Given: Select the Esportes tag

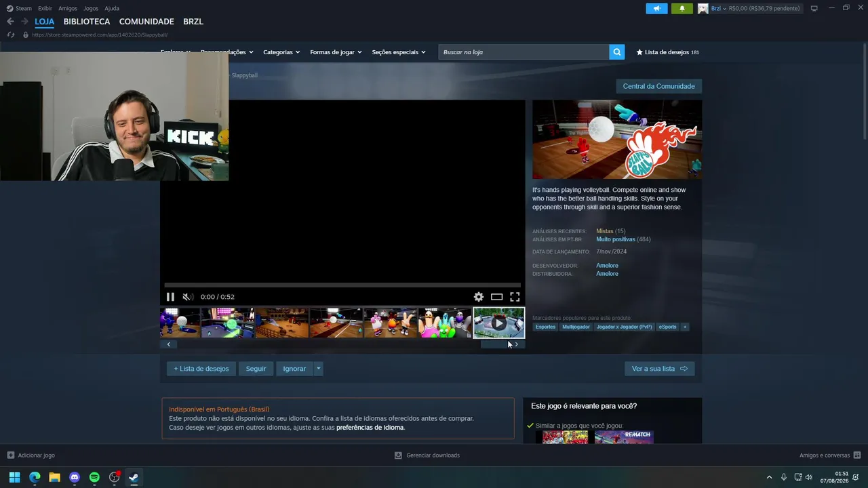Looking at the screenshot, I should tap(545, 327).
